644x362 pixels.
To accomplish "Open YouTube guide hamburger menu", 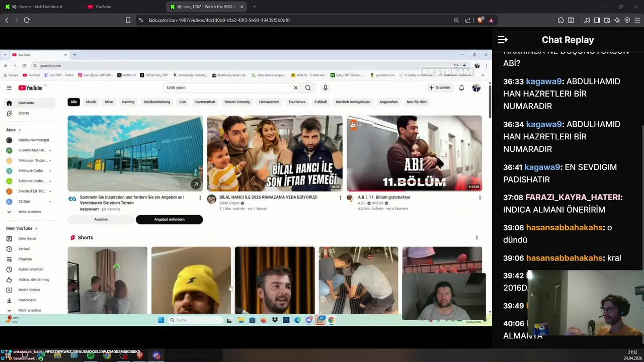I will click(x=9, y=87).
